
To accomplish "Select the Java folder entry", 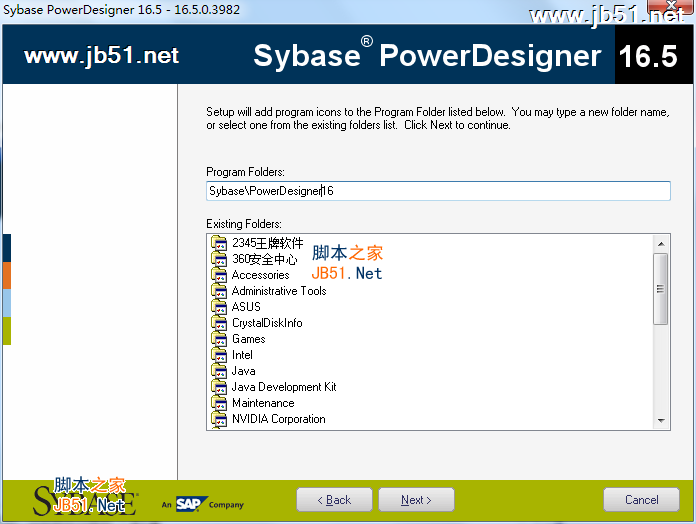I will point(244,371).
